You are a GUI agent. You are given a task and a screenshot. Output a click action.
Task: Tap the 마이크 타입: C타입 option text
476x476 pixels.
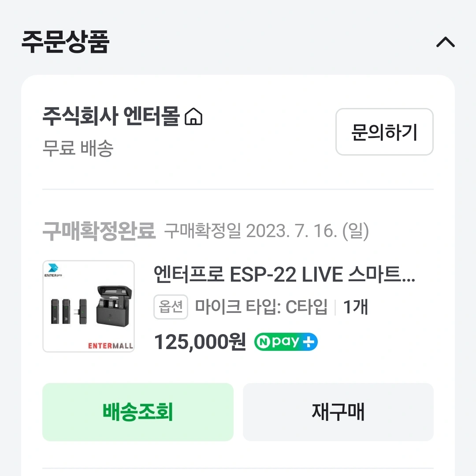[261, 307]
